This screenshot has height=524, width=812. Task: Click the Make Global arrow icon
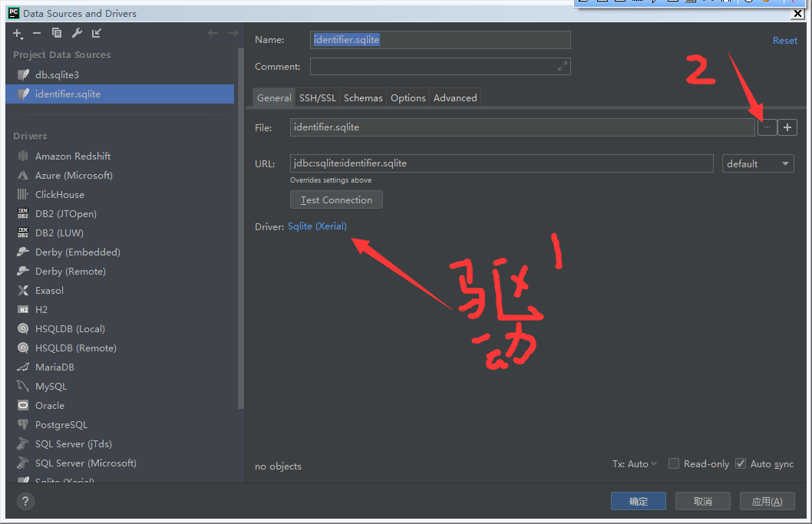click(x=97, y=33)
